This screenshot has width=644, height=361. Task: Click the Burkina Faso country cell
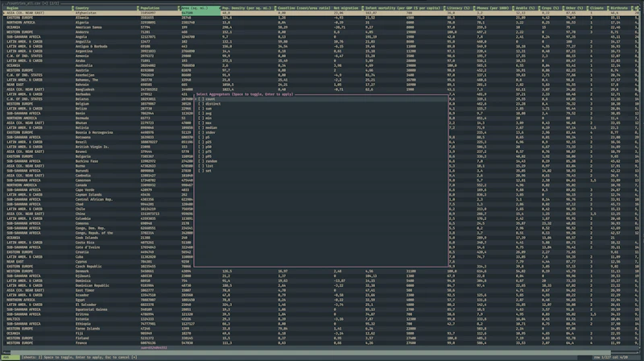[x=87, y=161]
